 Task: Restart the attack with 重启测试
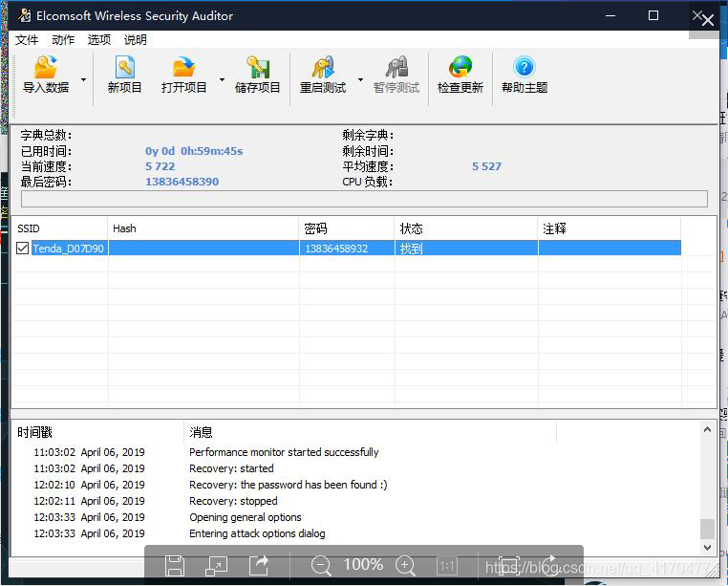[323, 76]
